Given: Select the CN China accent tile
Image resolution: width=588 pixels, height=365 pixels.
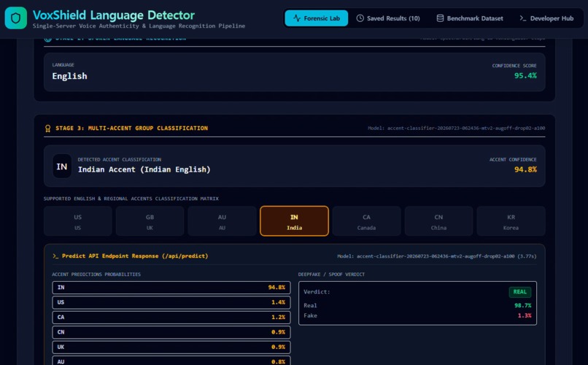Looking at the screenshot, I should coord(438,221).
